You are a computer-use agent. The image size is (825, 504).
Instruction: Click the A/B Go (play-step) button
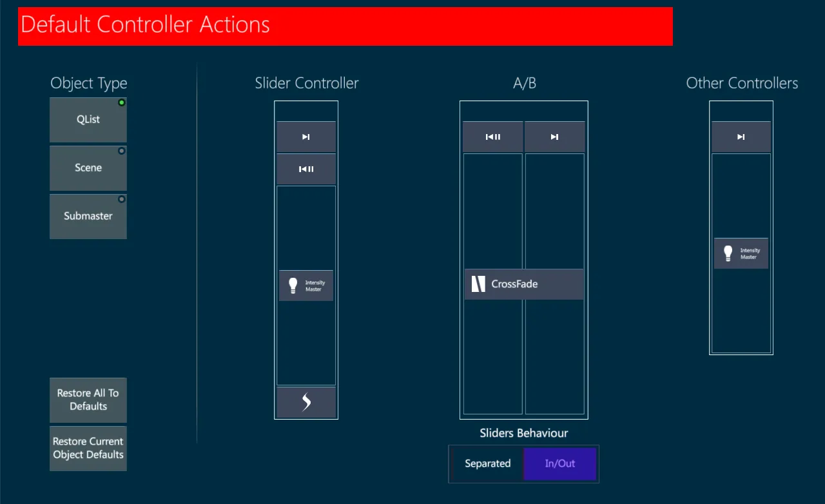(x=555, y=137)
